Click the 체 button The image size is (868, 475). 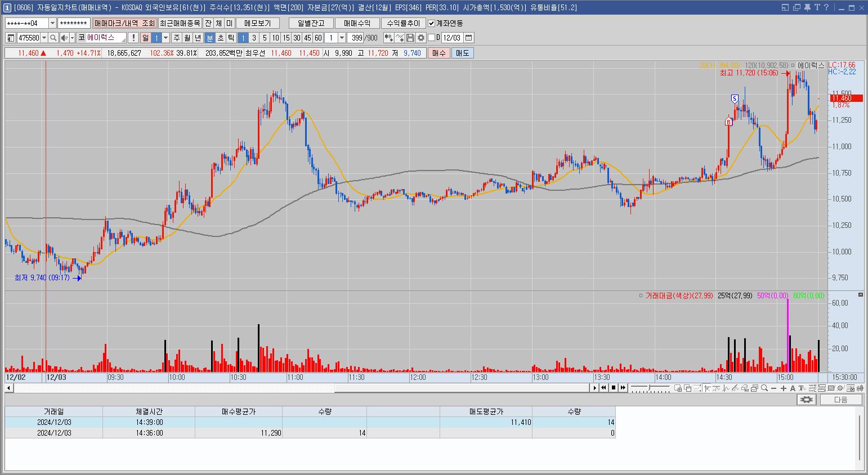(x=219, y=23)
